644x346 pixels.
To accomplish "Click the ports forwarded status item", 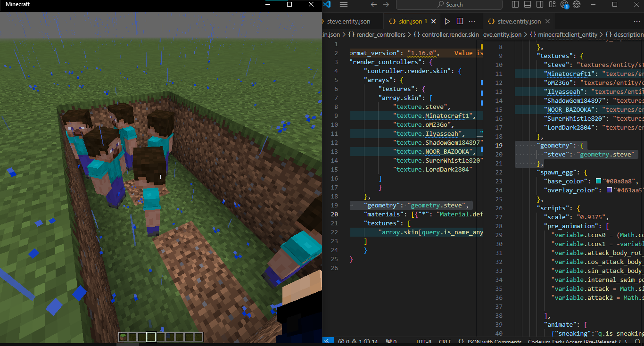I will coord(391,342).
